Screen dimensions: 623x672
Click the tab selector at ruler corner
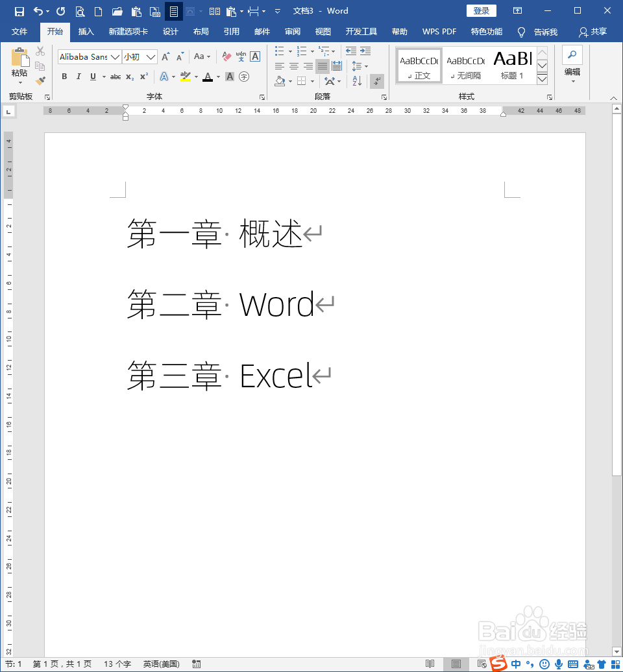click(8, 112)
